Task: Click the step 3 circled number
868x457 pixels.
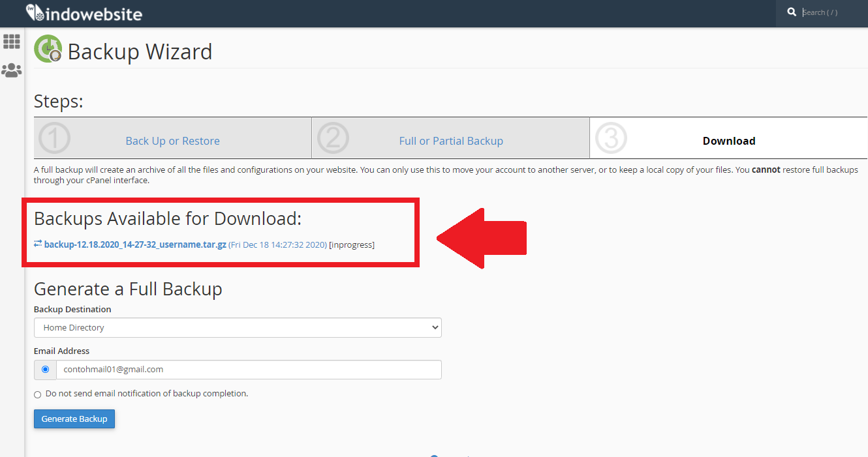Action: 611,138
